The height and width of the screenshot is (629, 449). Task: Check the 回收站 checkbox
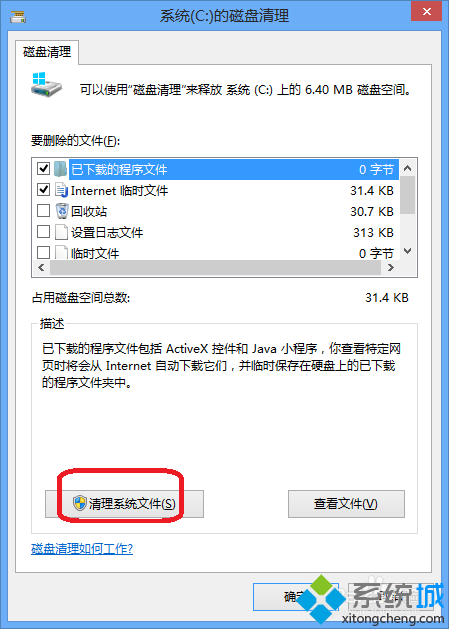click(x=43, y=211)
